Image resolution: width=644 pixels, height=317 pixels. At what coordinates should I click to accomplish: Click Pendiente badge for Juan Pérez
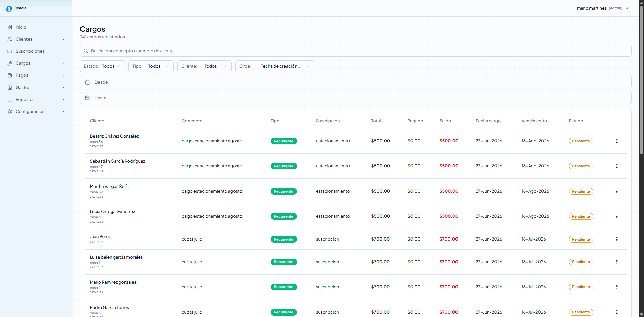581,239
